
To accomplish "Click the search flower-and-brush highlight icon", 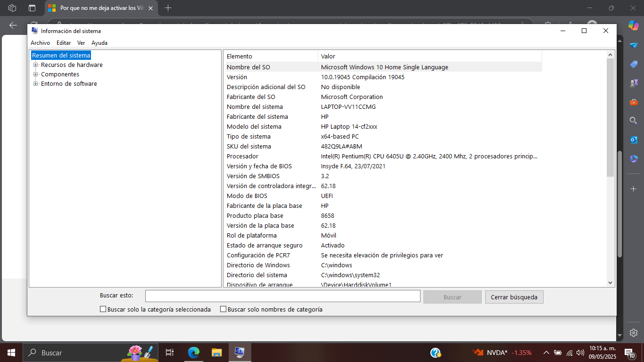I will (140, 353).
